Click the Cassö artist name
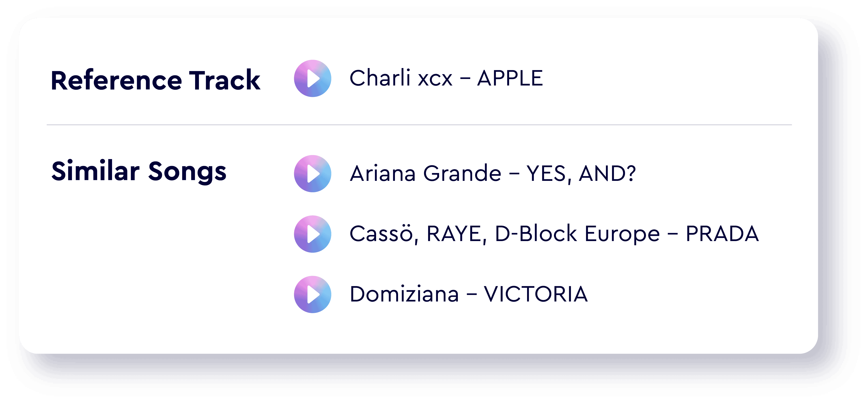This screenshot has width=868, height=404. point(381,234)
